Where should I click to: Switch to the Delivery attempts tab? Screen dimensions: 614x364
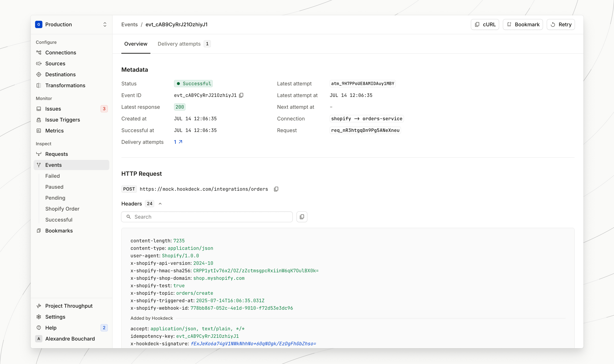[x=179, y=44]
